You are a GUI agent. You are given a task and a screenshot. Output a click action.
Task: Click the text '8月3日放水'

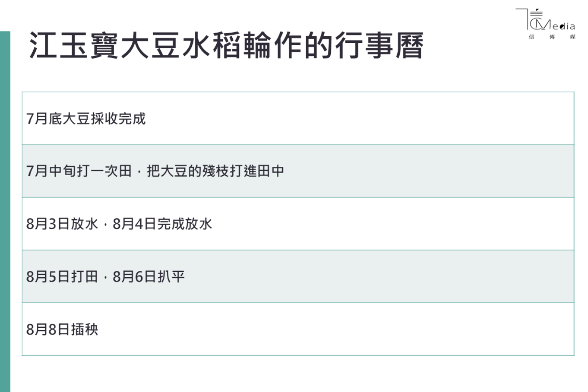pos(62,224)
